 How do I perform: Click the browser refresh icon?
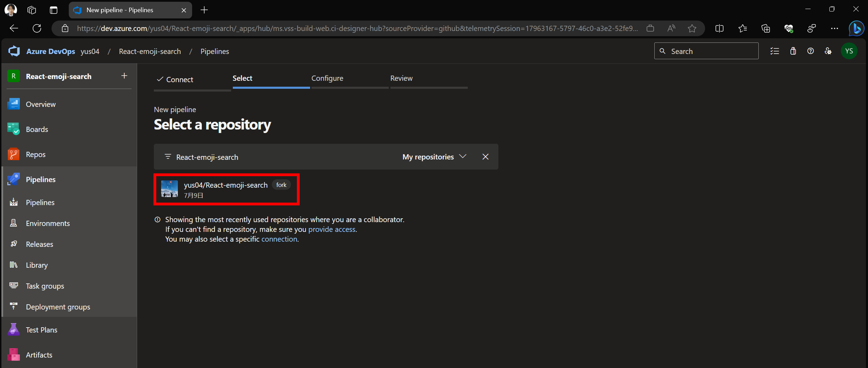pyautogui.click(x=37, y=29)
